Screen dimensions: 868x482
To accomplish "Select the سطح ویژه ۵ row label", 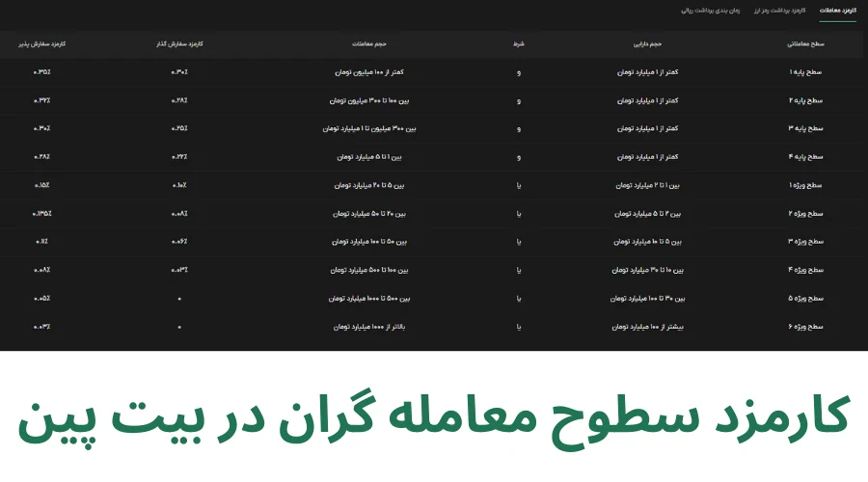I will pyautogui.click(x=805, y=298).
